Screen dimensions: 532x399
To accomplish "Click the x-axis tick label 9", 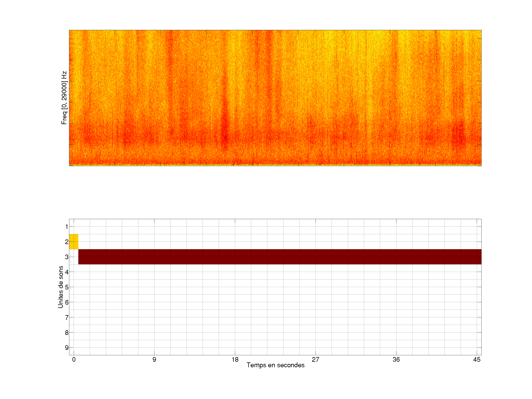I will pyautogui.click(x=154, y=359).
